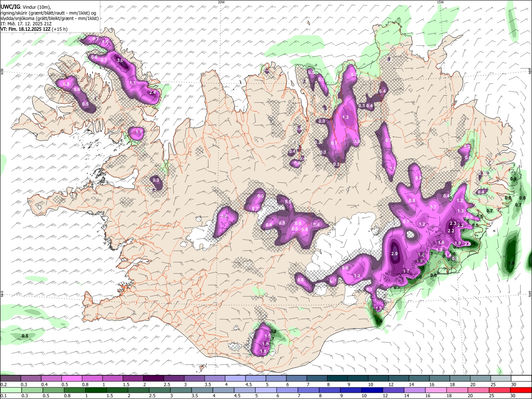Select lower legend swatch labeled 2
The height and width of the screenshot is (399, 532).
coord(138,390)
